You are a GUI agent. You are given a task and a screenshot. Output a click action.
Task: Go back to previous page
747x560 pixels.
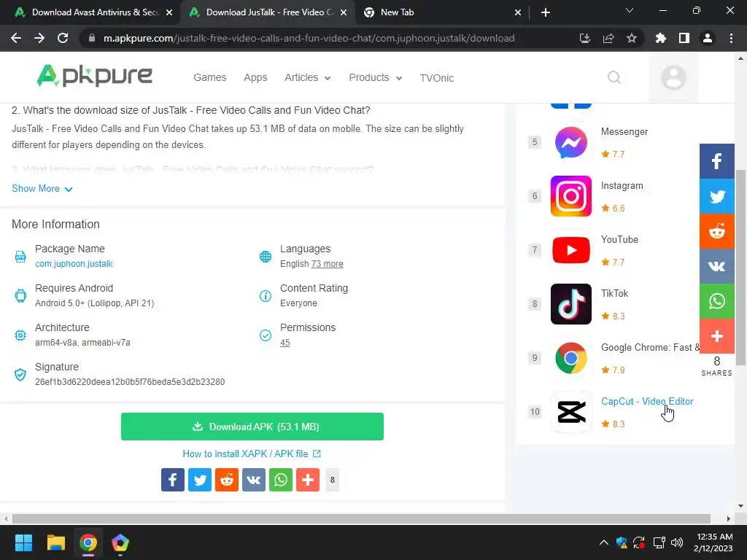[x=16, y=38]
